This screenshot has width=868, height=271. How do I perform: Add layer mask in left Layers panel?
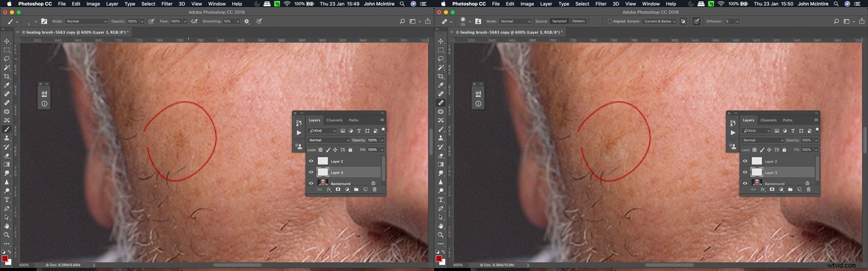click(x=337, y=189)
